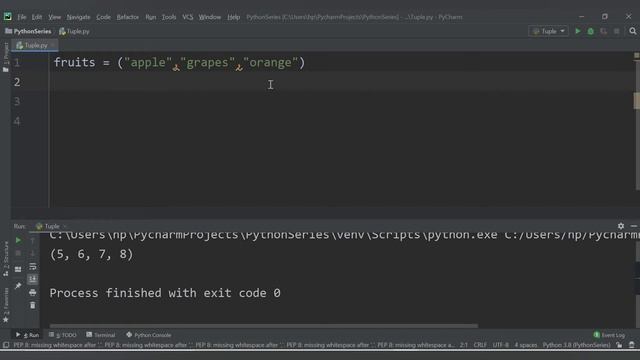Open the Help menu
Viewport: 640px width, 360px height.
(x=233, y=17)
